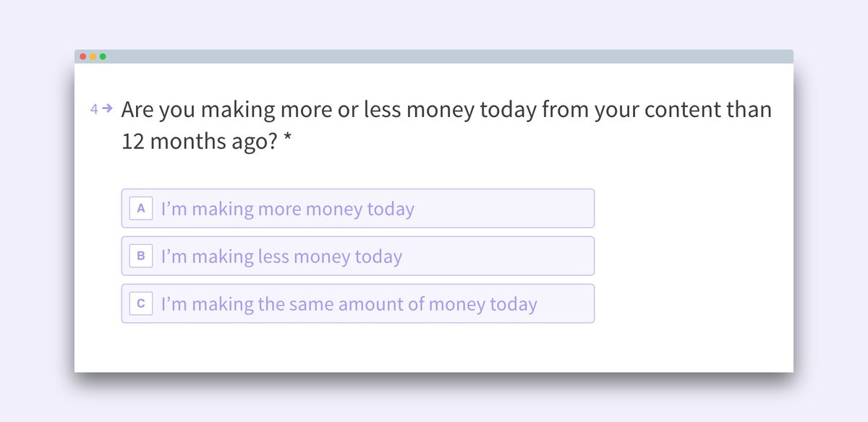Choose "I'm making less money today"
868x422 pixels.
click(357, 256)
